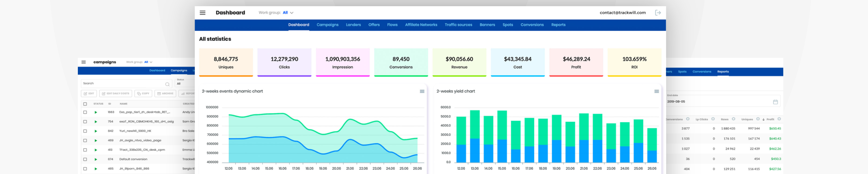Click the search magnifier icon in campaigns window

coord(167,84)
